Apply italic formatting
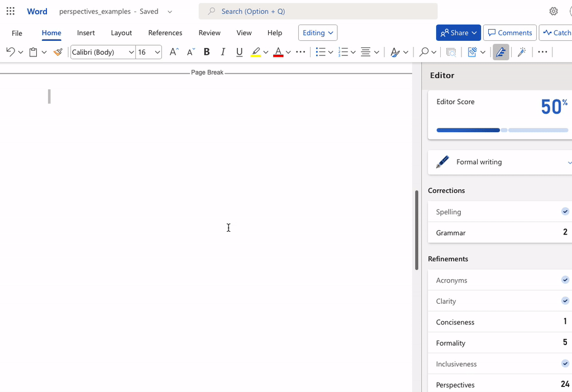Viewport: 572px width, 392px height. point(223,51)
